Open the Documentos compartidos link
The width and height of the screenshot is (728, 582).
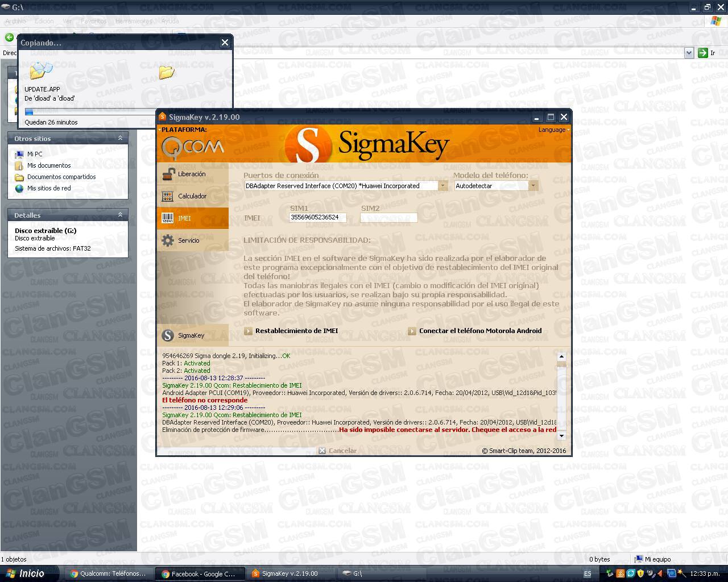coord(61,177)
